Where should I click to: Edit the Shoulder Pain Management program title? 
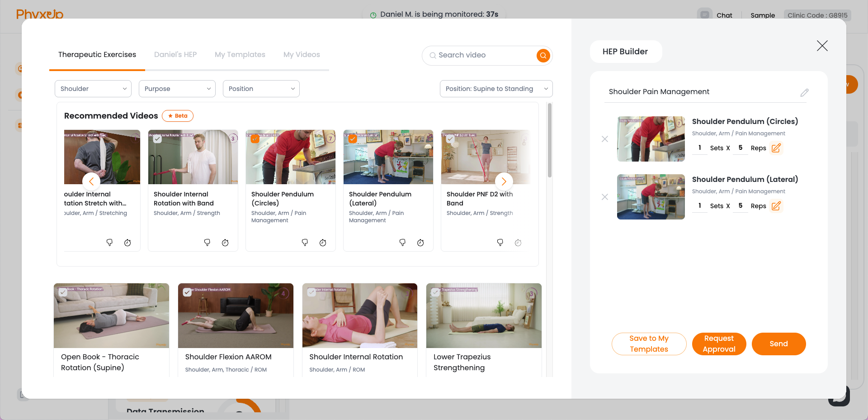(804, 93)
